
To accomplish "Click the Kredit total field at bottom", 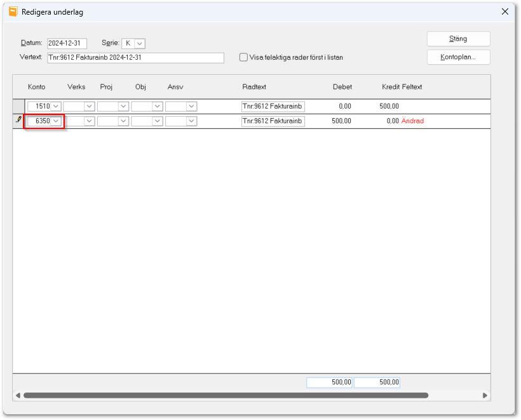I will pyautogui.click(x=377, y=382).
